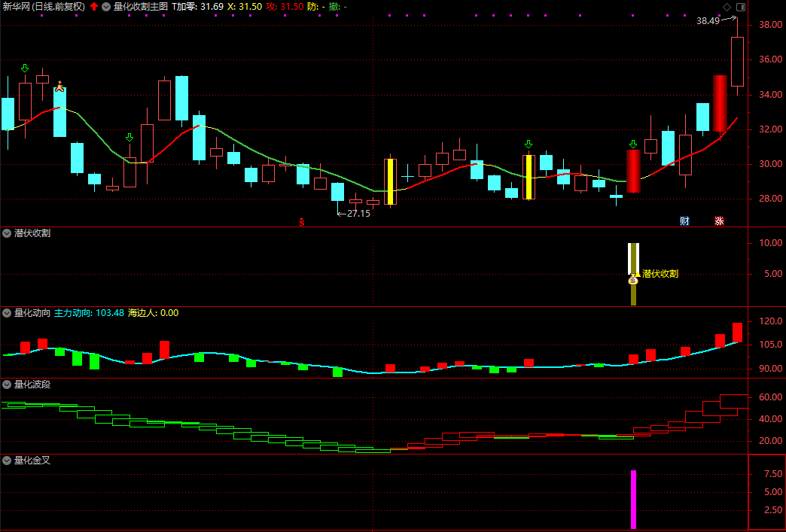Click the red dollar marker at chart bottom
This screenshot has height=532, width=786.
(302, 222)
